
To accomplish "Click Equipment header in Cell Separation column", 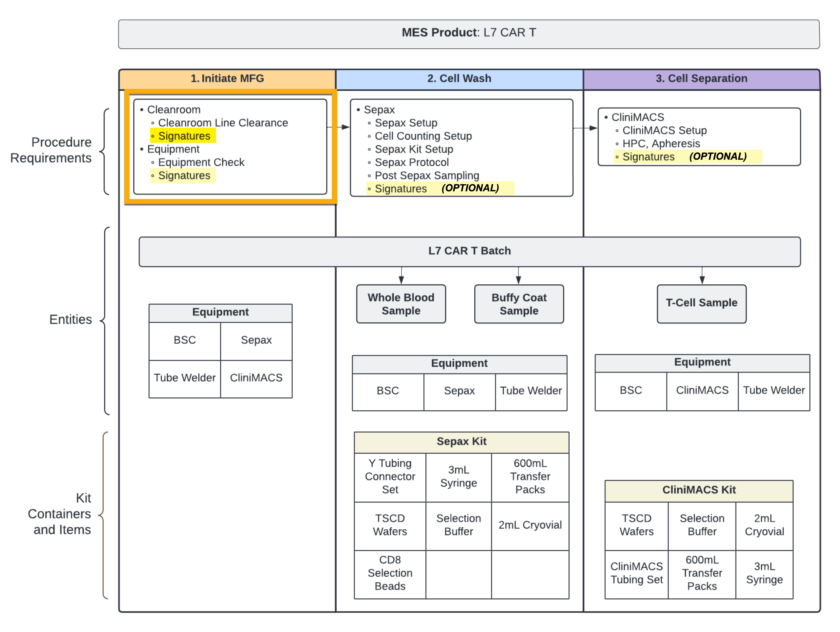I will [702, 363].
